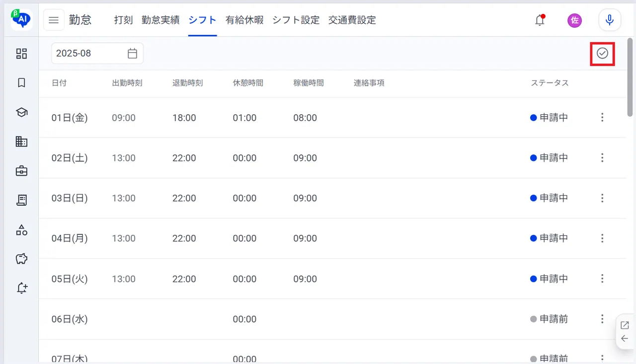Click the 08:00 working hours on 01日(金)
The width and height of the screenshot is (636, 364).
pos(305,118)
